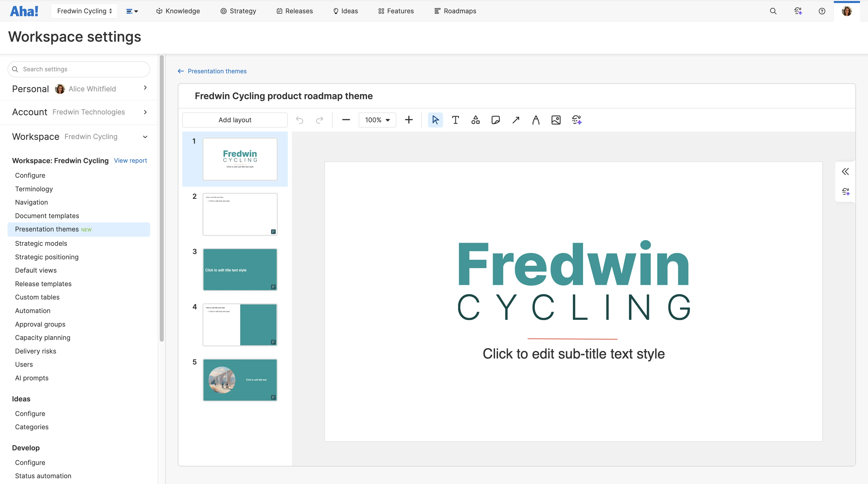Click the Undo icon
The height and width of the screenshot is (484, 868).
[x=300, y=119]
